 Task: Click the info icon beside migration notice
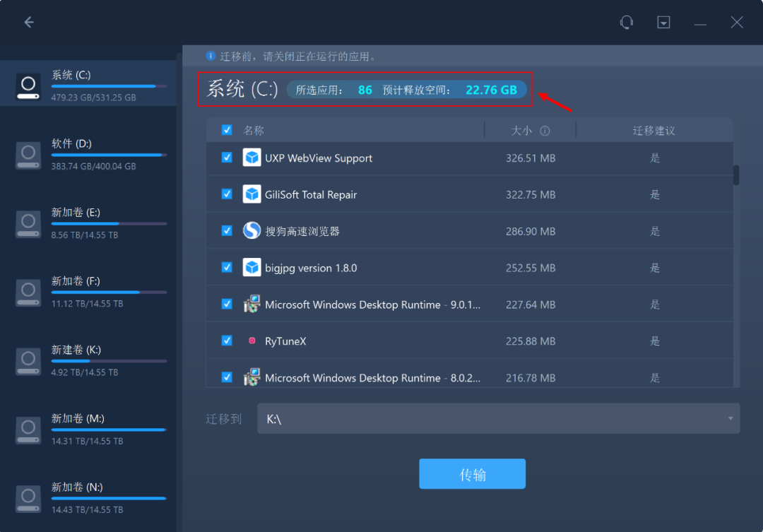click(x=211, y=56)
